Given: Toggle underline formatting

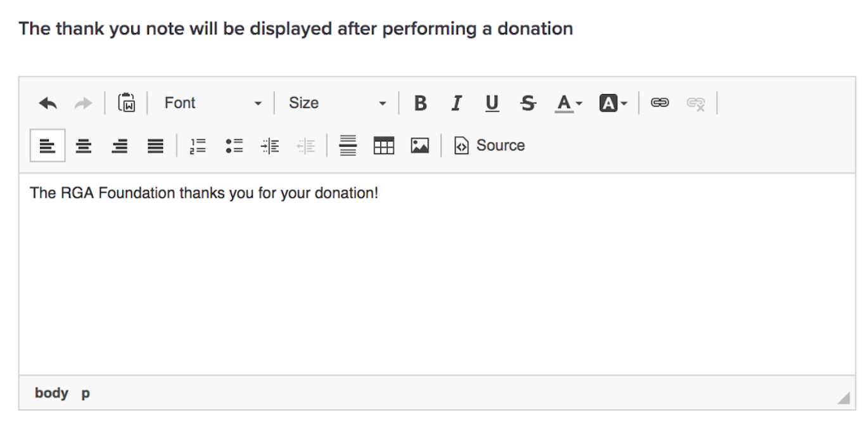Looking at the screenshot, I should pos(492,103).
